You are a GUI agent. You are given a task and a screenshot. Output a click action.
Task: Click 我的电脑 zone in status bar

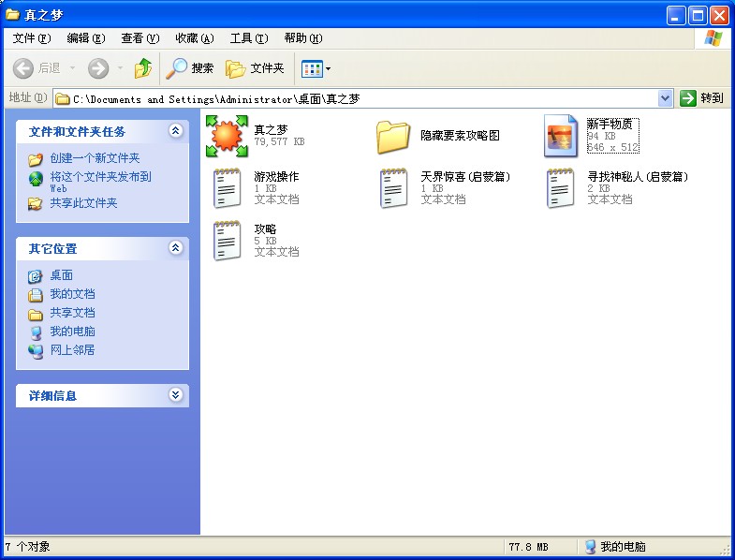tap(615, 547)
